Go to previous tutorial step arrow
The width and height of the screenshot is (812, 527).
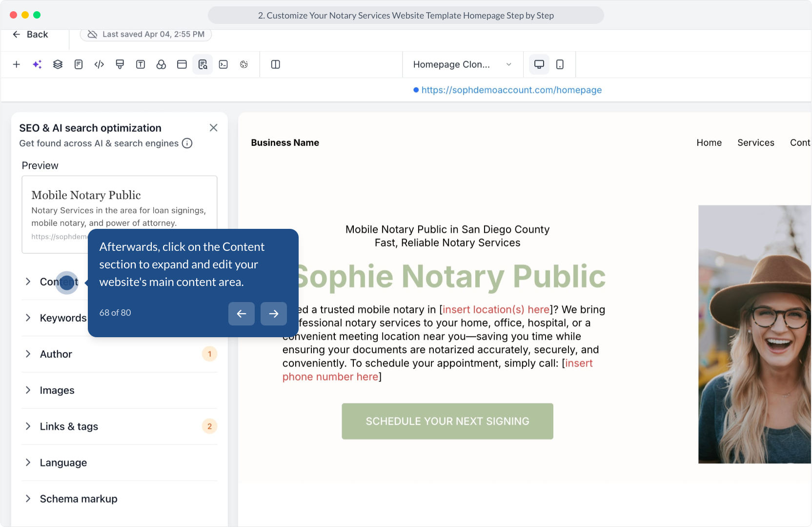pyautogui.click(x=242, y=314)
